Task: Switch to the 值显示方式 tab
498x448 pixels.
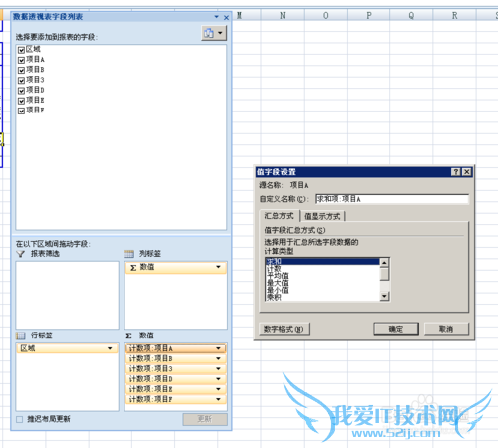Action: pos(322,216)
